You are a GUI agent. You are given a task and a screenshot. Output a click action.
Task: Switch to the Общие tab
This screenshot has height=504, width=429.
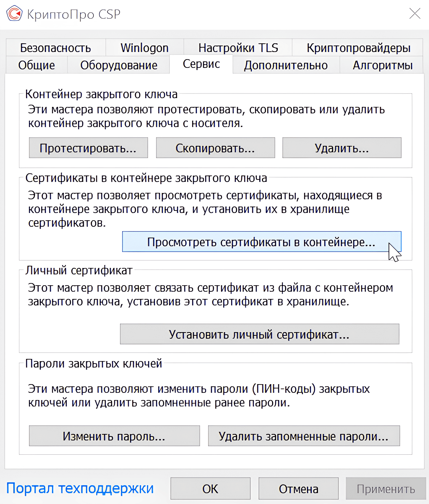(37, 65)
